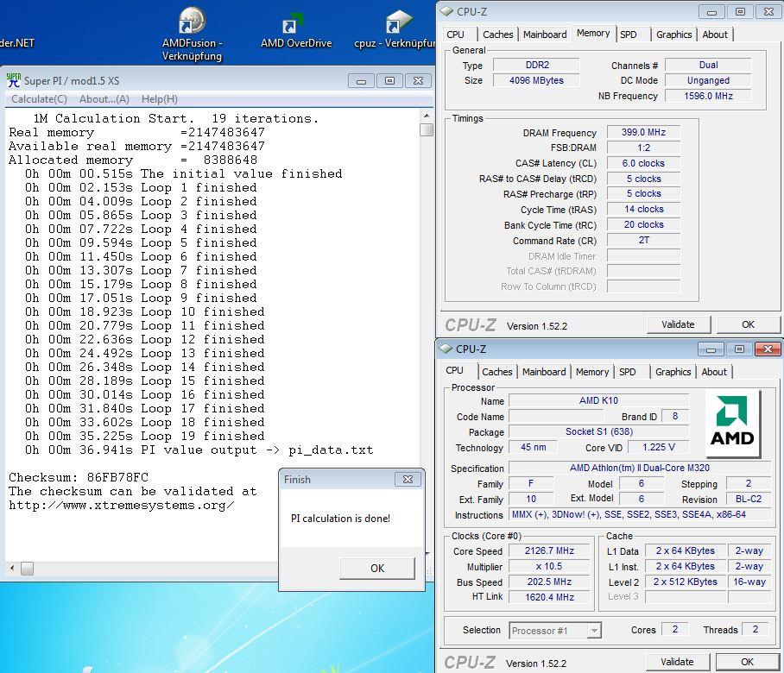
Task: Click the Super PI vertical scrollbar thumb
Action: pyautogui.click(x=427, y=130)
